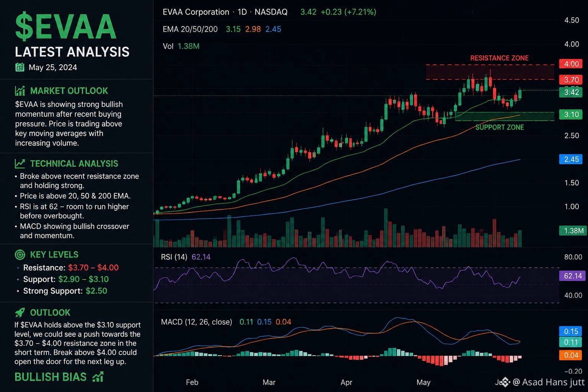Screen dimensions: 588x392
Task: Click the May 25, 2024 date text
Action: (53, 67)
